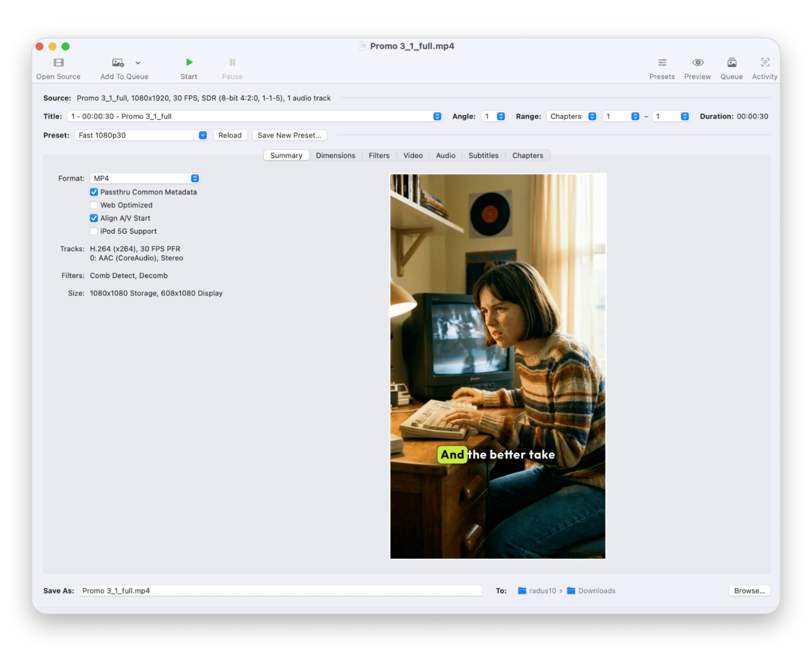812x656 pixels.
Task: Zoom the window with green button
Action: coord(66,46)
